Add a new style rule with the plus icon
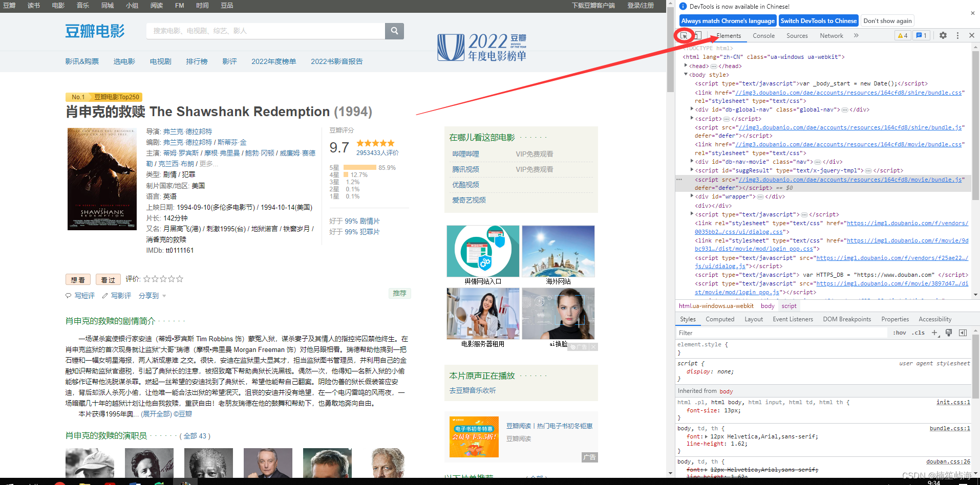Screen dimensions: 980x485 pos(934,333)
